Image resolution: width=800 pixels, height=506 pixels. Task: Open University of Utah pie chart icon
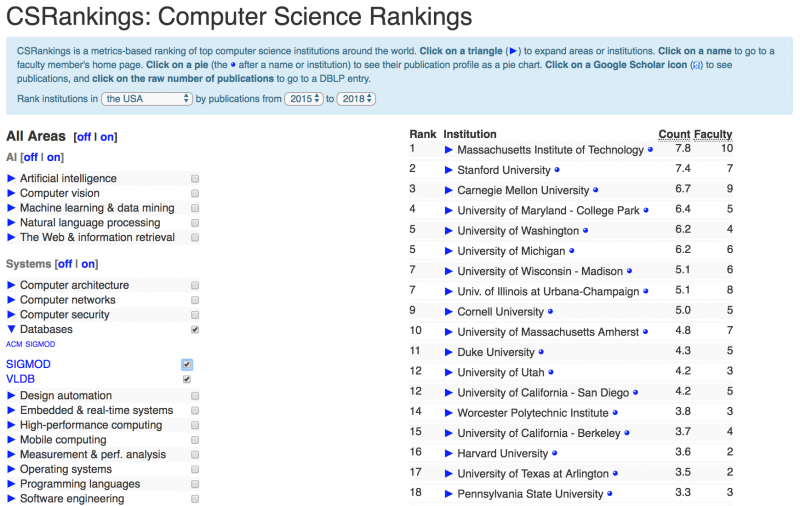click(550, 372)
